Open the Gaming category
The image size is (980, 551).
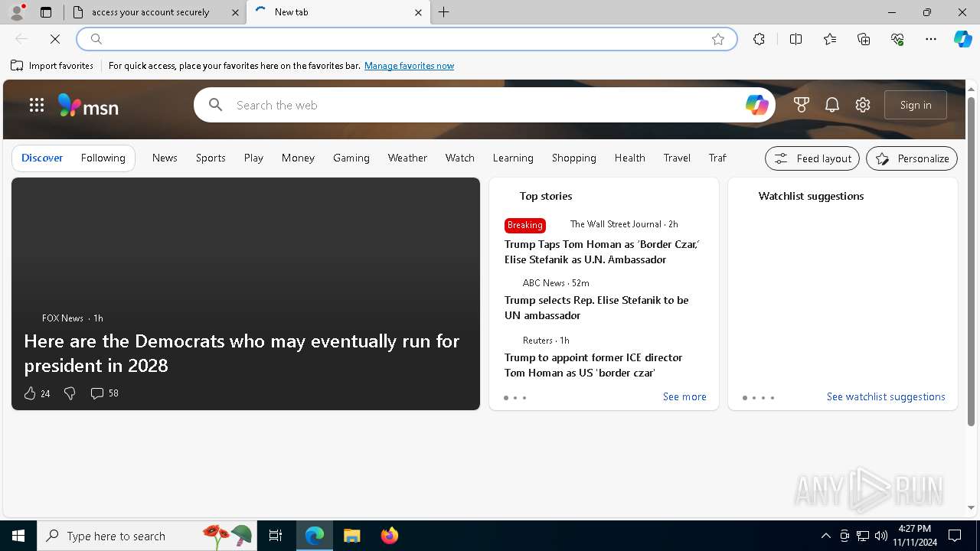pyautogui.click(x=351, y=158)
